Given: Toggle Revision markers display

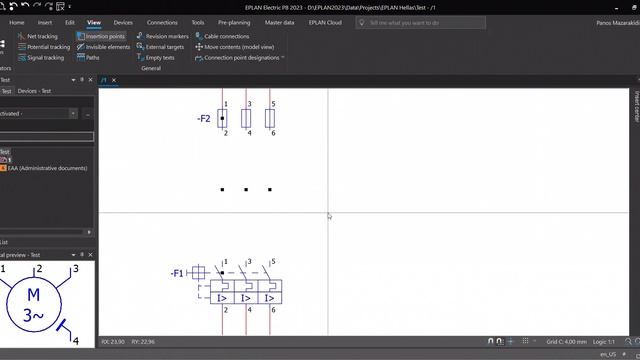Looking at the screenshot, I should [x=162, y=36].
